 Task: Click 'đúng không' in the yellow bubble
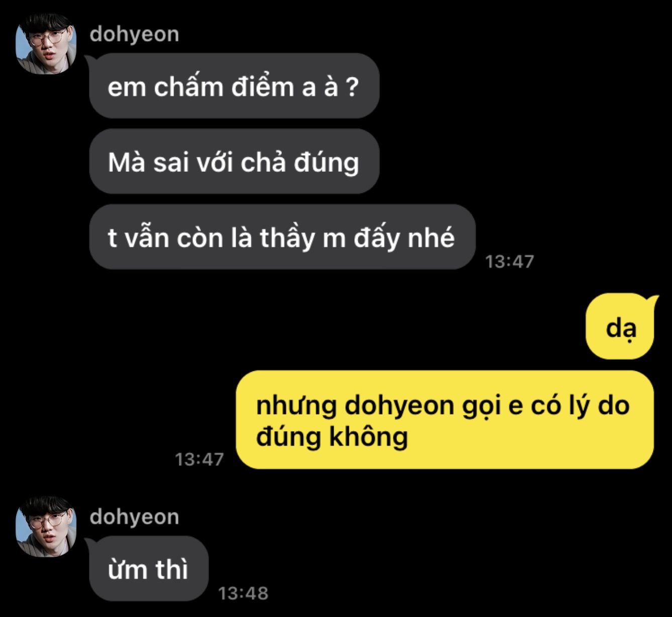click(332, 436)
